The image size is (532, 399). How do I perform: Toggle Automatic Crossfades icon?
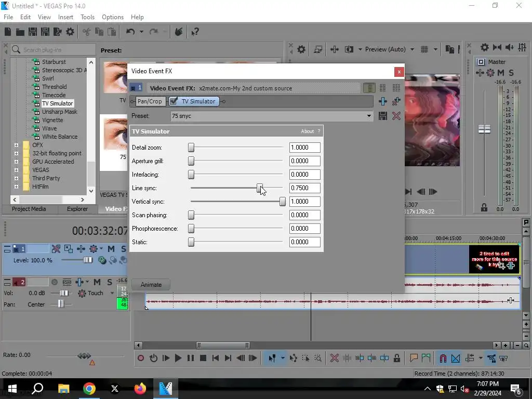coord(456,358)
